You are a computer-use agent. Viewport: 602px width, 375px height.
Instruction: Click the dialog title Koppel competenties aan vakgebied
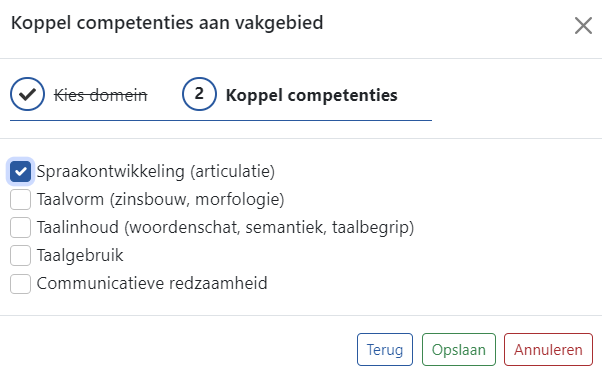click(167, 23)
